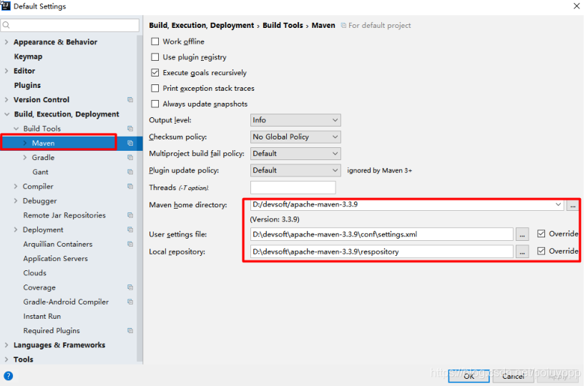This screenshot has width=588, height=386.
Task: Open the Output level dropdown
Action: pyautogui.click(x=295, y=120)
